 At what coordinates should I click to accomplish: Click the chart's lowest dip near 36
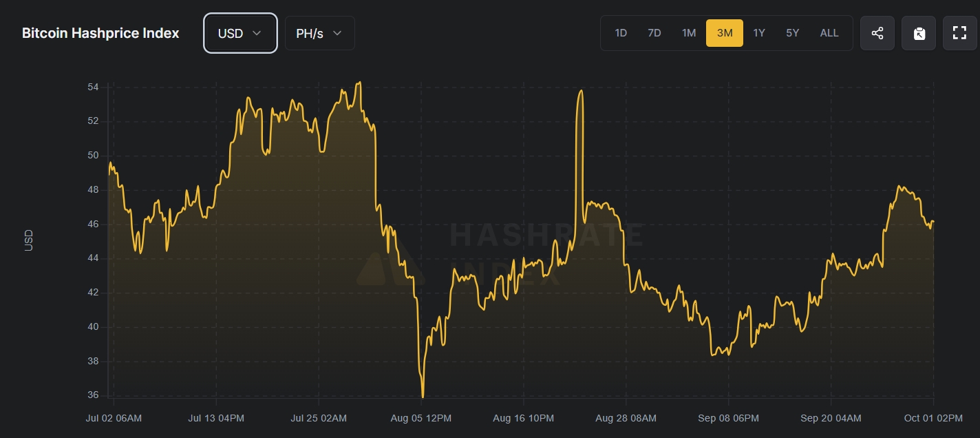(423, 397)
